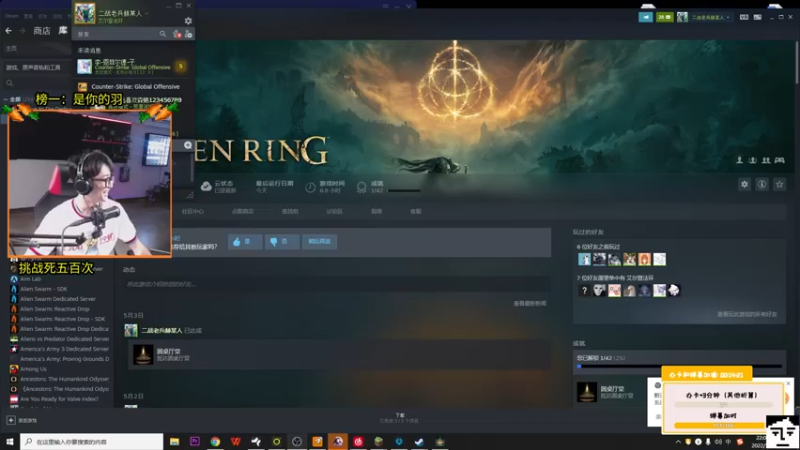Viewport: 800px width, 450px height.
Task: View all friends who play link
Action: [x=747, y=314]
